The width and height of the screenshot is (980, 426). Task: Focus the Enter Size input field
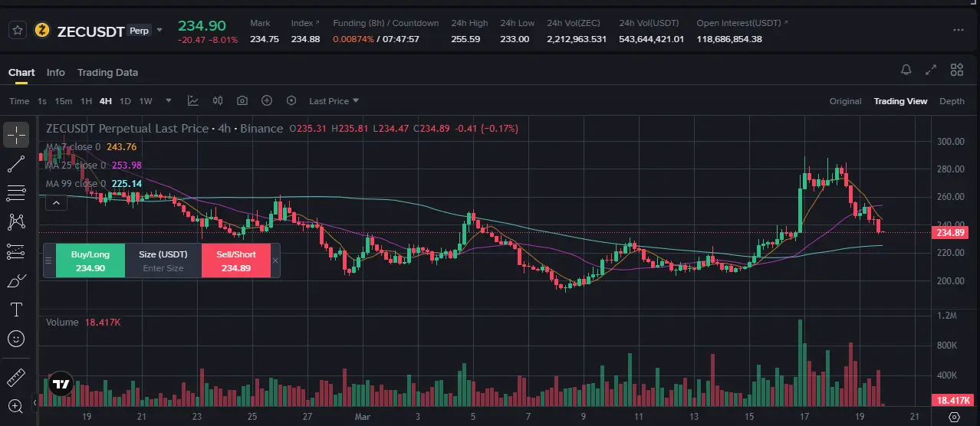pos(163,268)
